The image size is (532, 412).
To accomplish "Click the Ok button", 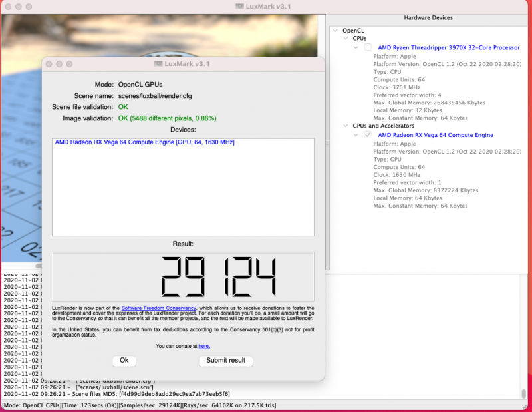I will (124, 360).
